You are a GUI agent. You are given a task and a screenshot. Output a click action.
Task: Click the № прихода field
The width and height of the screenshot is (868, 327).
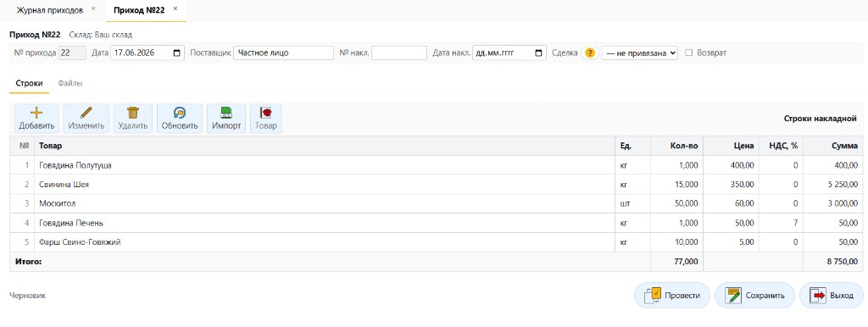click(x=72, y=53)
